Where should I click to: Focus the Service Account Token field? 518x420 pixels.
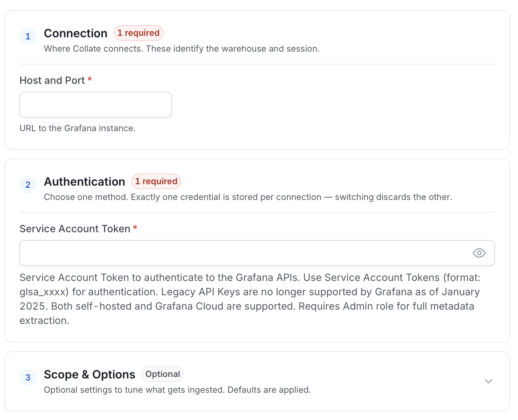[257, 253]
